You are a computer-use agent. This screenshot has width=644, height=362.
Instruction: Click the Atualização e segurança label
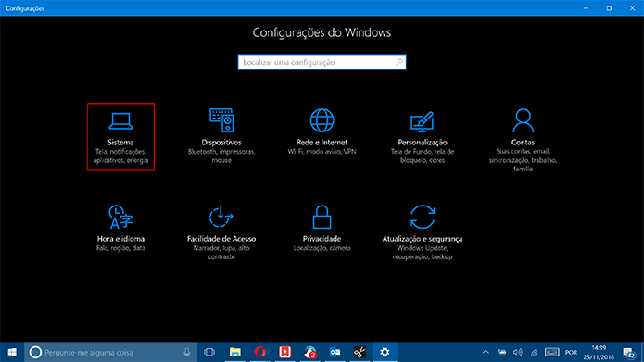423,239
